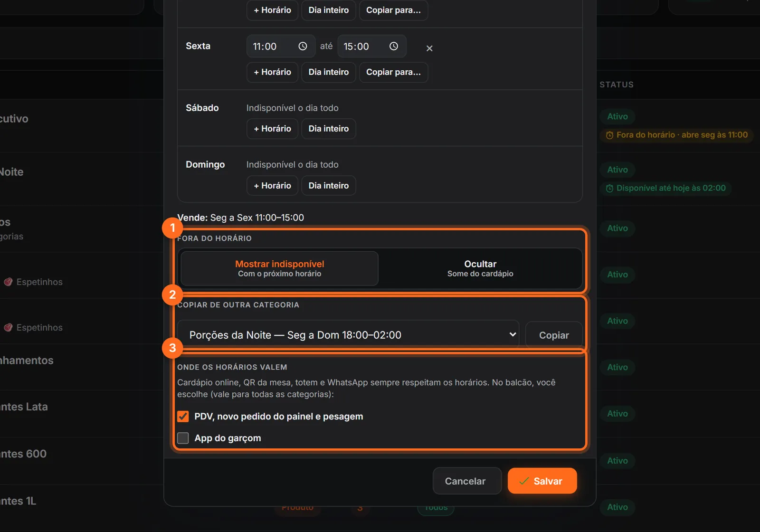Image resolution: width=760 pixels, height=532 pixels.
Task: Click the clock icon in Fora do horário badge
Action: pos(609,135)
